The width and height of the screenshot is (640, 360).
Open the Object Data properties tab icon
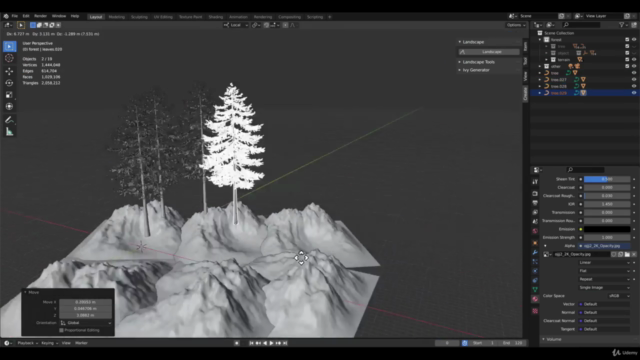click(535, 290)
